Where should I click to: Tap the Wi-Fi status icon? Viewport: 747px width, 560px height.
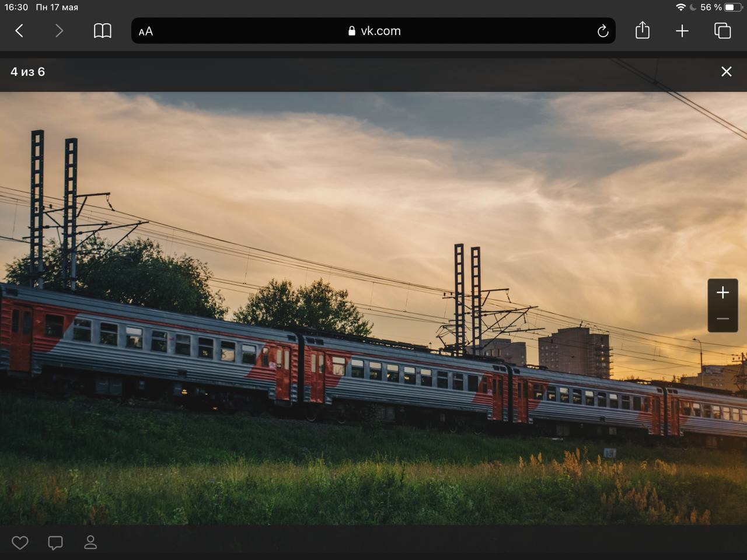point(680,8)
